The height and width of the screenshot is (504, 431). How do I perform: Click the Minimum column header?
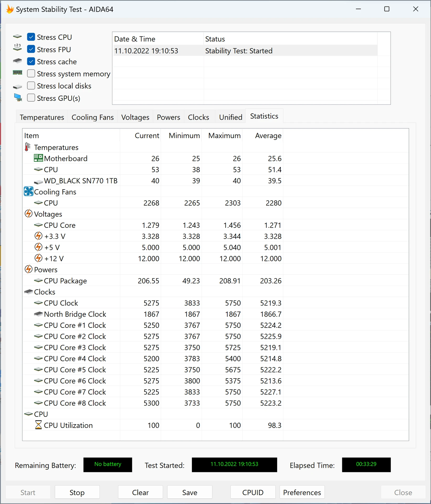(181, 135)
